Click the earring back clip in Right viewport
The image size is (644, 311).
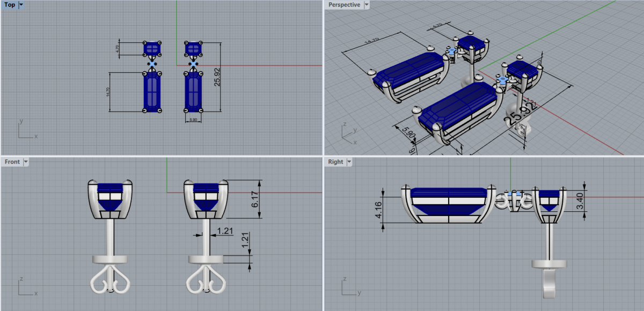[550, 284]
